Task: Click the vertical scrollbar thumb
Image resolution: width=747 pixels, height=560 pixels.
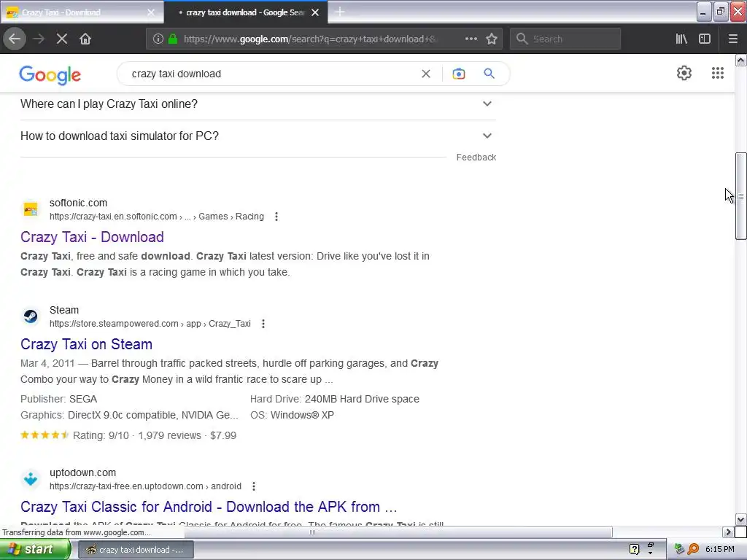Action: coord(740,195)
